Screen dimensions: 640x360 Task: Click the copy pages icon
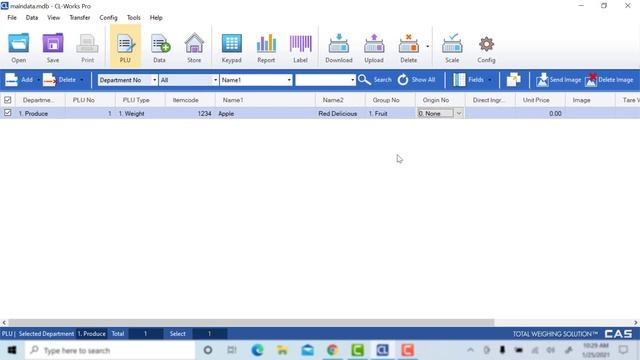pos(513,80)
